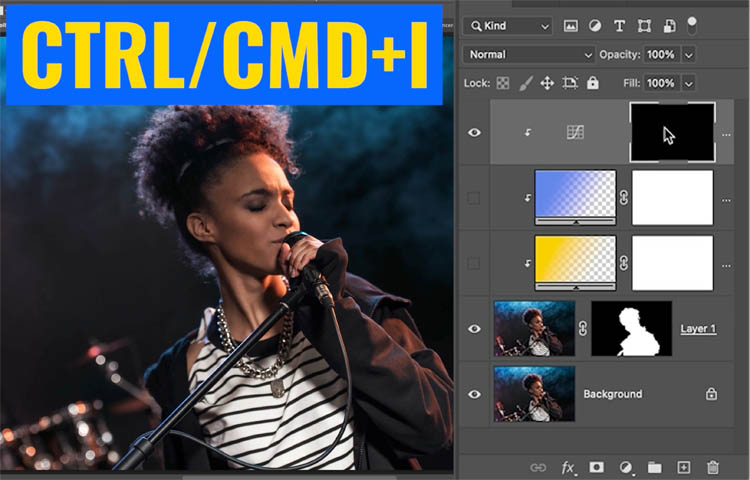The height and width of the screenshot is (480, 750).
Task: Click the Background layer name
Action: pyautogui.click(x=613, y=394)
